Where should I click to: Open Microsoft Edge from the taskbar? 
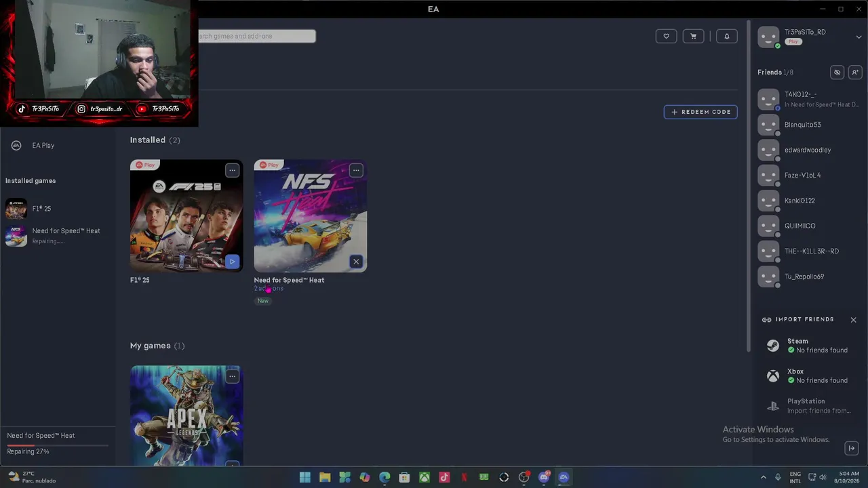click(384, 477)
